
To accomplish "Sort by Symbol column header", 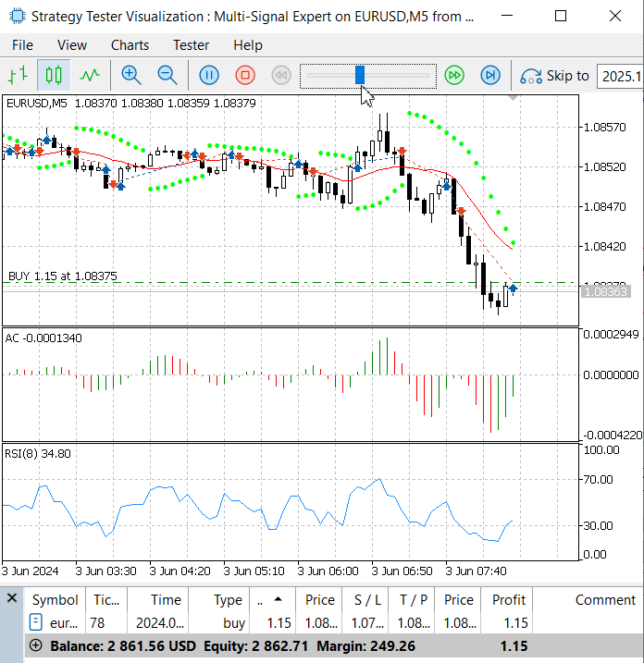I will click(x=55, y=600).
